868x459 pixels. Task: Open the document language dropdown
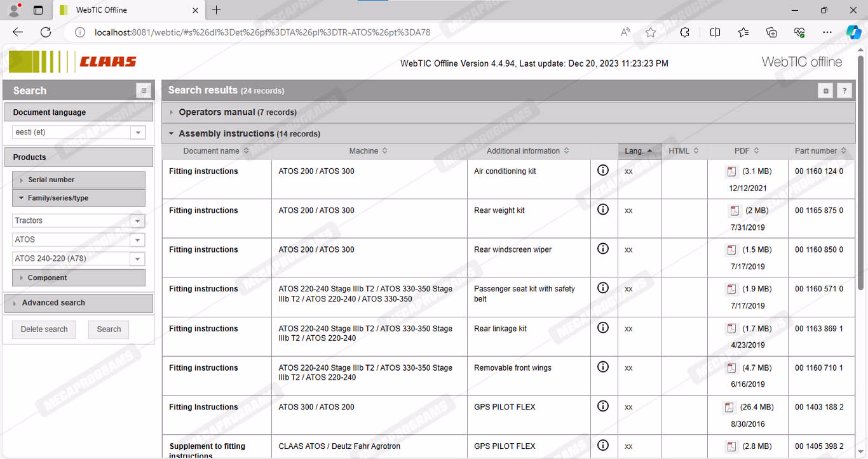[137, 132]
